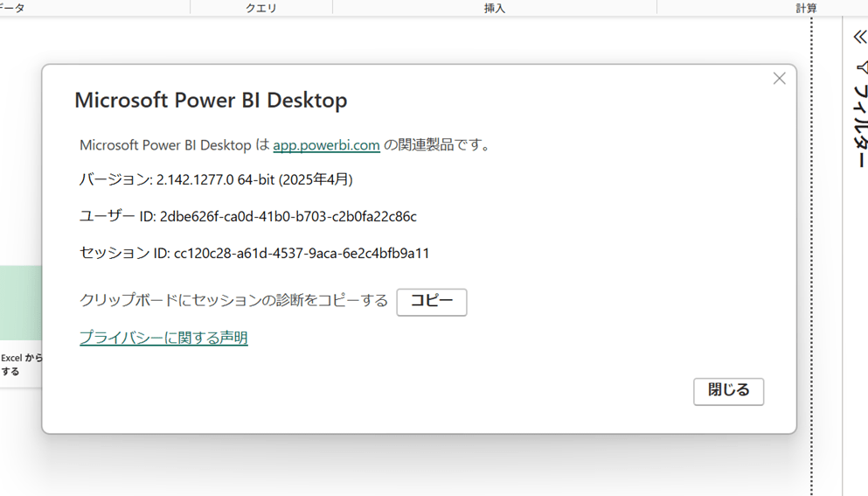Click the vertical フィルター pane label
Screen dimensions: 868x496
(x=861, y=126)
